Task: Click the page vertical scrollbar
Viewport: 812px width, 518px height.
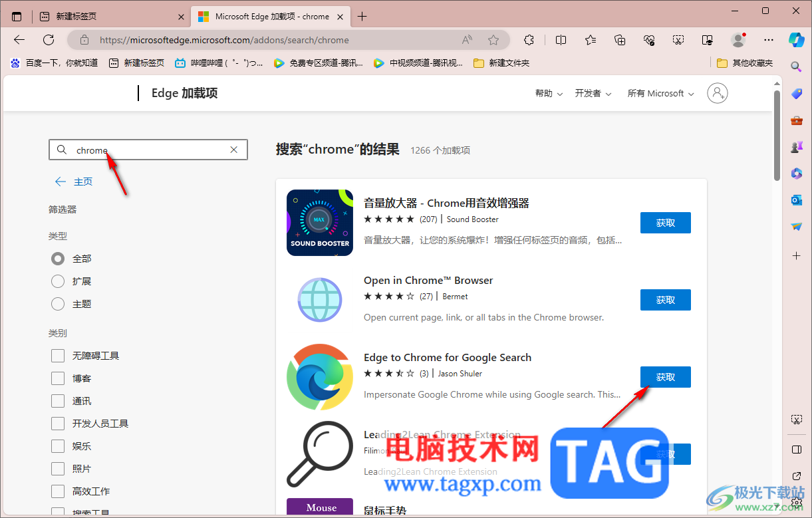Action: pos(777,135)
